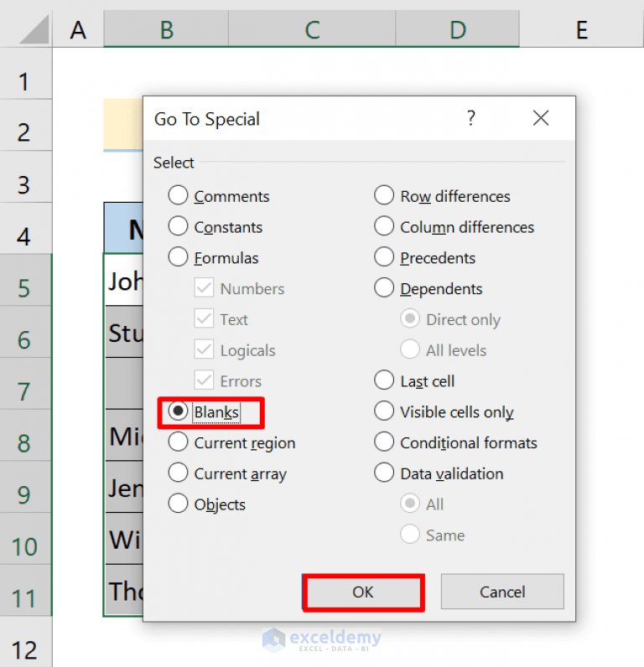Click the cell starting with 'Th'
Viewport: 644px width, 667px height.
tap(124, 591)
